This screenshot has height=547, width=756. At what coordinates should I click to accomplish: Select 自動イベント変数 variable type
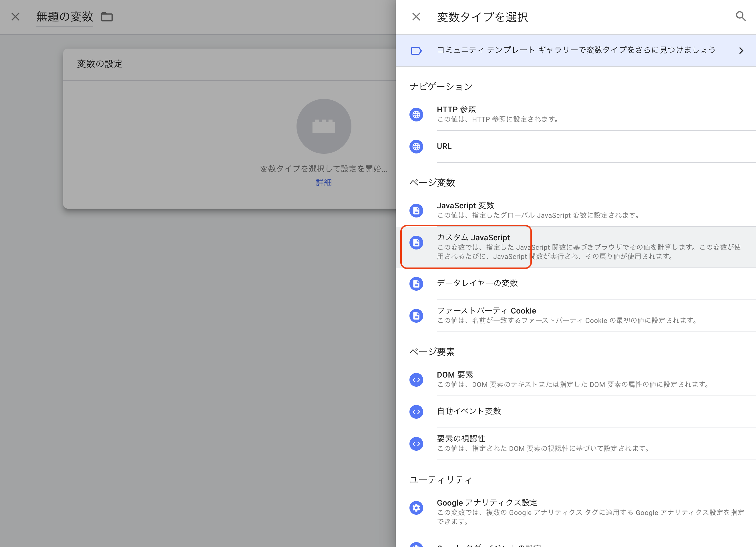(x=469, y=412)
